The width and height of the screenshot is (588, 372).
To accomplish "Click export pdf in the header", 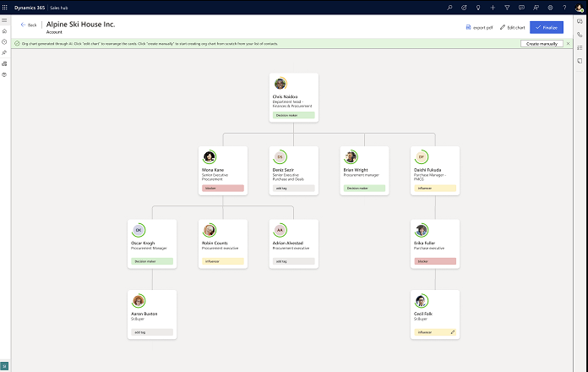I will pyautogui.click(x=478, y=27).
